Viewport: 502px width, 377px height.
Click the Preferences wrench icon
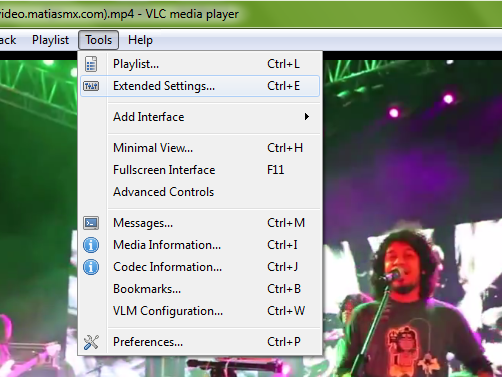click(91, 342)
